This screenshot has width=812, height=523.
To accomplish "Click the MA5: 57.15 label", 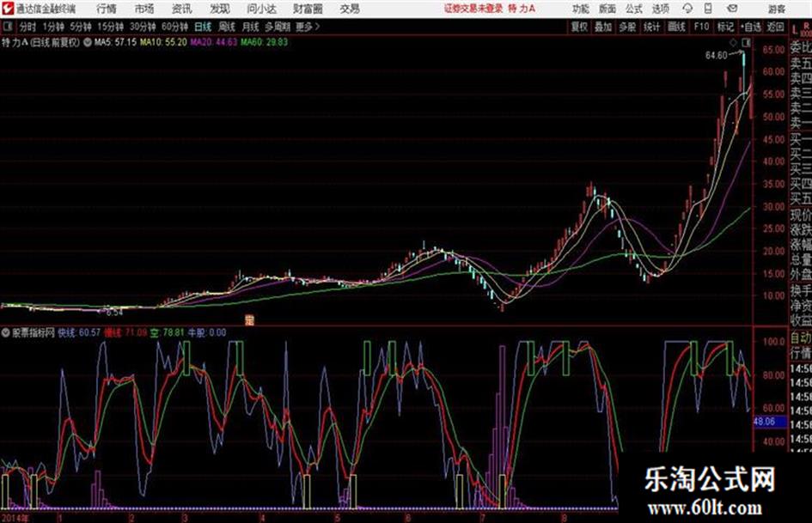I will tap(115, 42).
